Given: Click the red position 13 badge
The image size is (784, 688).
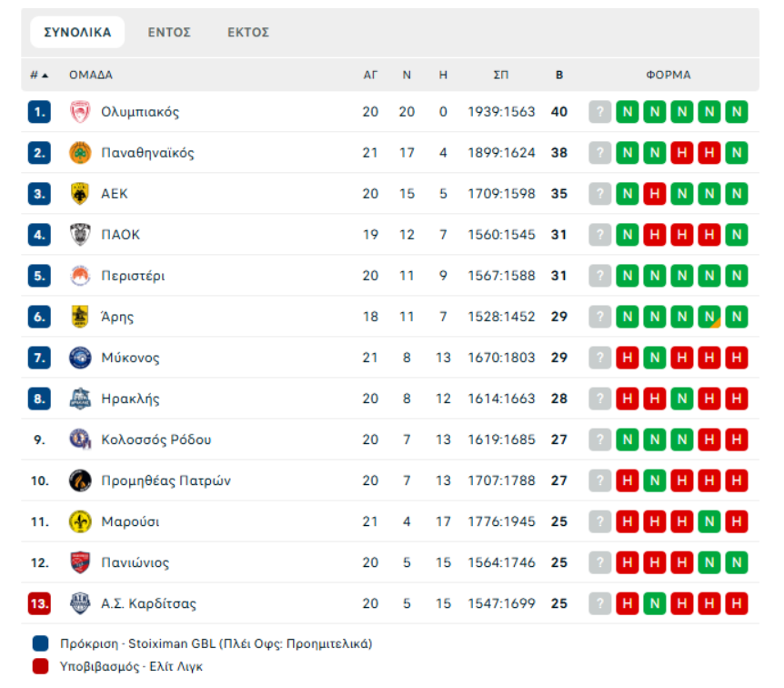Looking at the screenshot, I should [39, 603].
